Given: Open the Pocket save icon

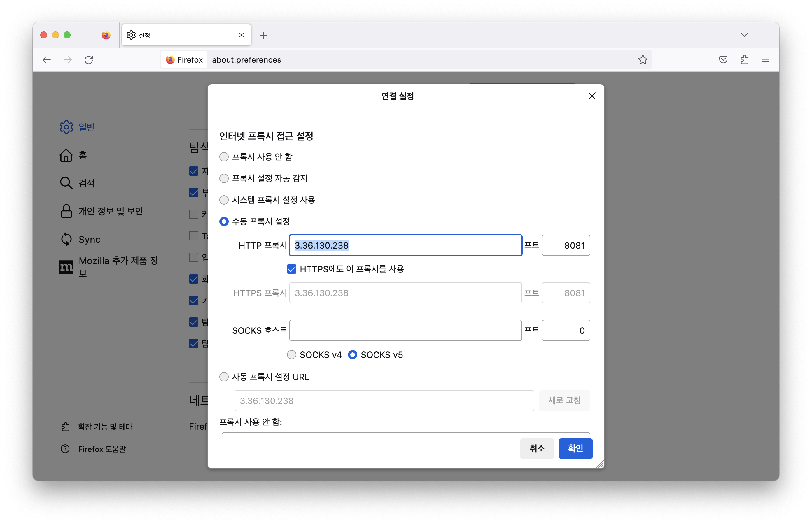Looking at the screenshot, I should pos(723,60).
